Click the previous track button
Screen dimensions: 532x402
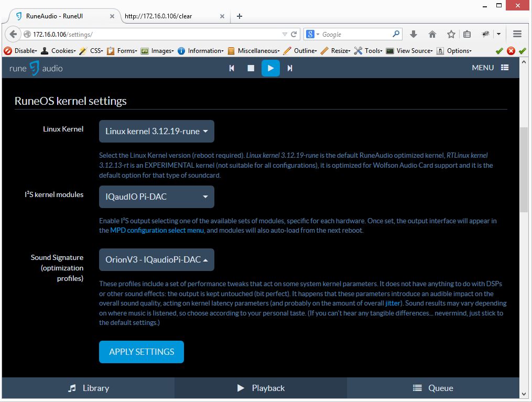click(x=232, y=68)
